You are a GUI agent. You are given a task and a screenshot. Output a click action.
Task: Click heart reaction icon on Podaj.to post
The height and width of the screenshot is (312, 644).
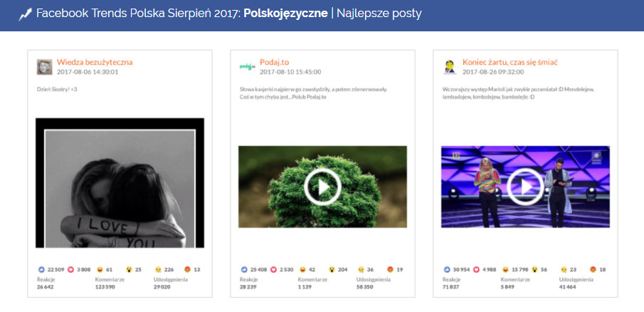pos(273,270)
